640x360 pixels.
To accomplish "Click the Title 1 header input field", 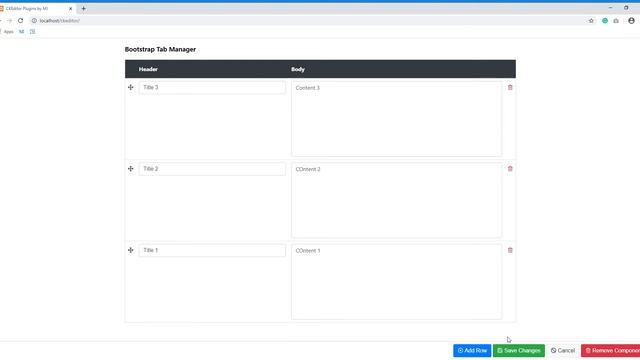I will coord(212,250).
